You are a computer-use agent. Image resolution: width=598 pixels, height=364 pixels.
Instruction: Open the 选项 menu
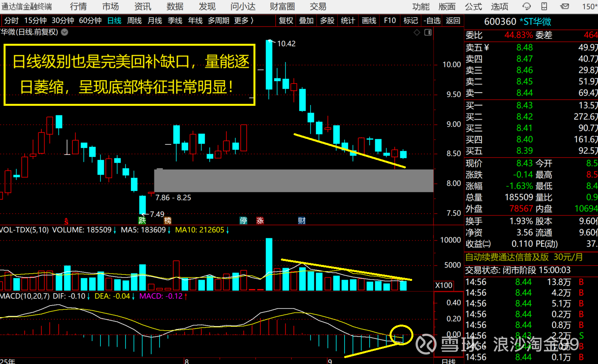tap(500, 7)
